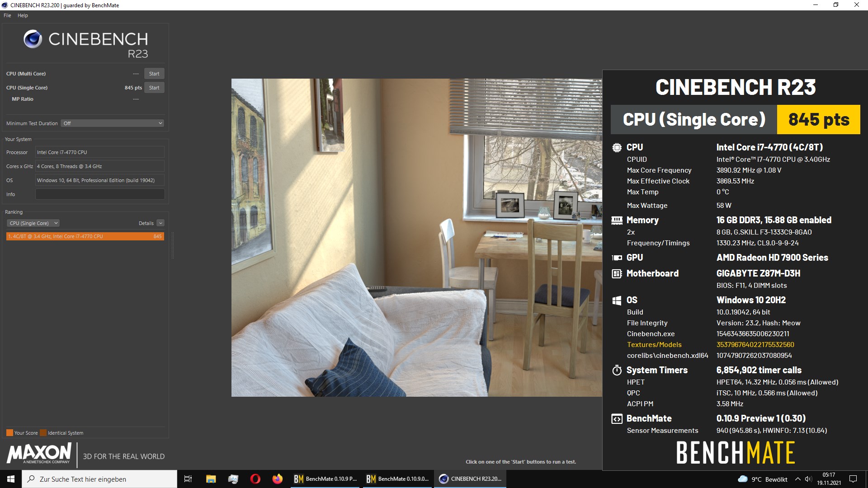Open the File menu
The height and width of the screenshot is (488, 868).
pyautogui.click(x=7, y=15)
